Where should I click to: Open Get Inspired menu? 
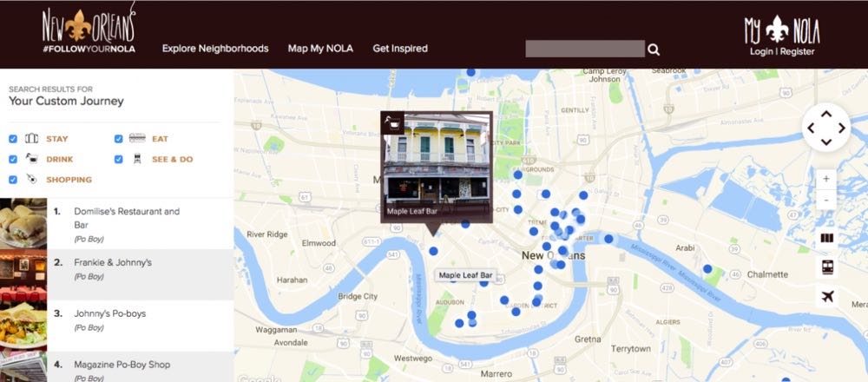pos(400,48)
